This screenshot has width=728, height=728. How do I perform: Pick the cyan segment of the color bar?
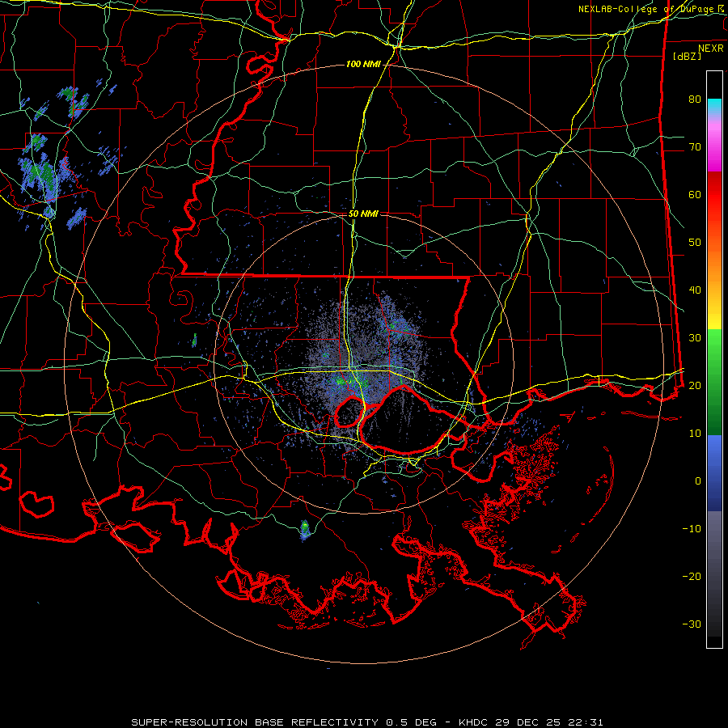click(x=714, y=107)
